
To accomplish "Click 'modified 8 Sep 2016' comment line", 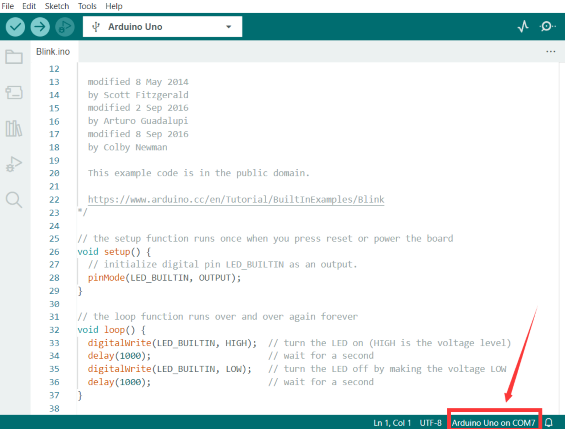I will pyautogui.click(x=138, y=134).
